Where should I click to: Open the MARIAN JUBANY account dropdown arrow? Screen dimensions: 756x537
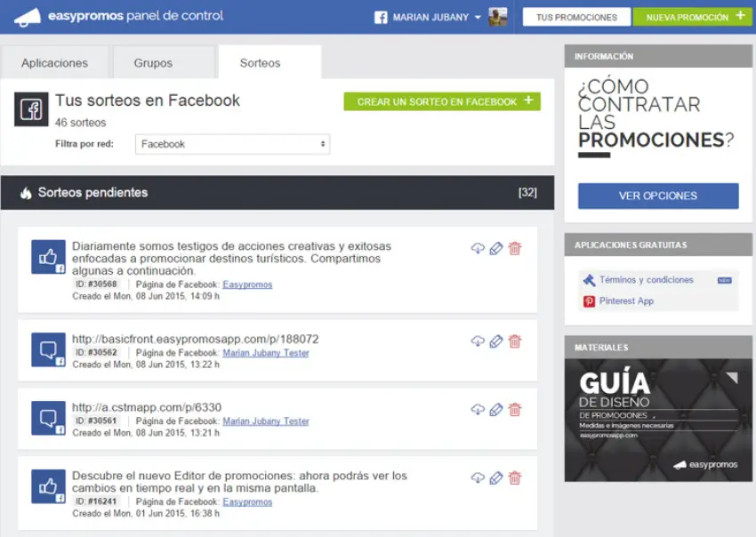coord(478,18)
